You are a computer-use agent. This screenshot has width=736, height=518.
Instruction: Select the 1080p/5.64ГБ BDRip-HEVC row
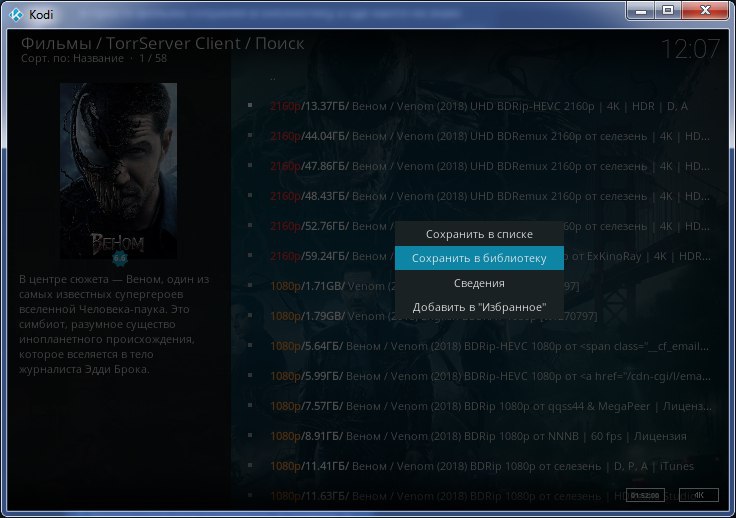pyautogui.click(x=479, y=346)
